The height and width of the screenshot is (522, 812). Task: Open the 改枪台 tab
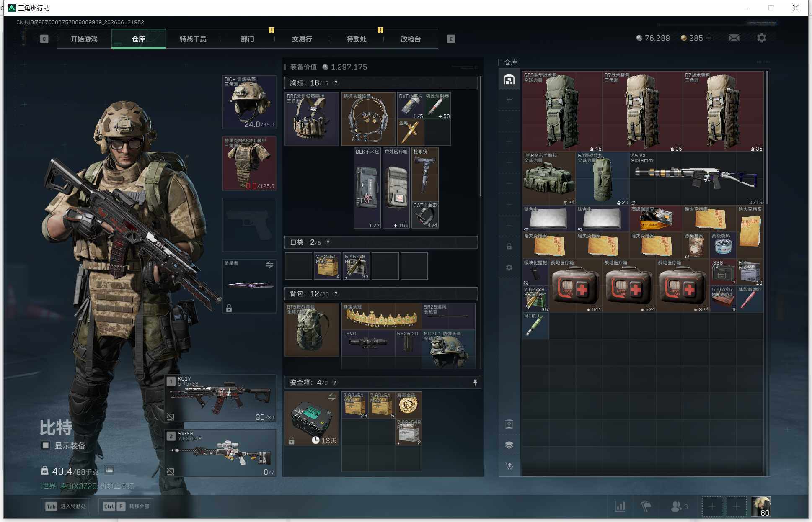coord(411,39)
